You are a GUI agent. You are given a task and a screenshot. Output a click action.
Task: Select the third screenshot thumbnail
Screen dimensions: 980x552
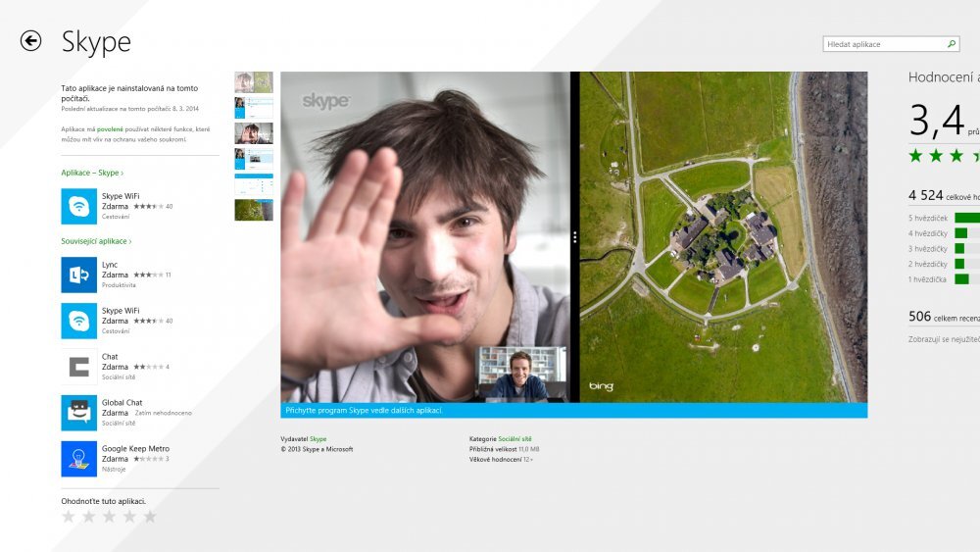(x=254, y=133)
